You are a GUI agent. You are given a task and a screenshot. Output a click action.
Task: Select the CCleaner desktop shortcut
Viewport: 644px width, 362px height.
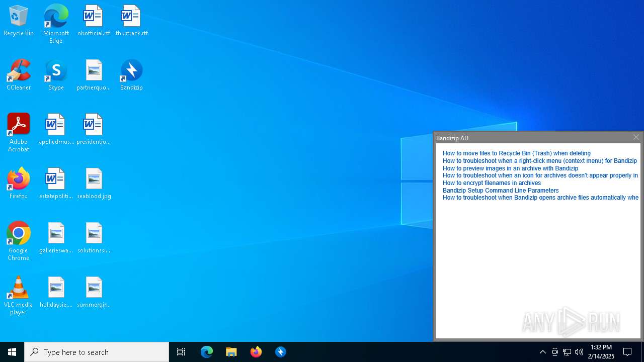pyautogui.click(x=19, y=75)
